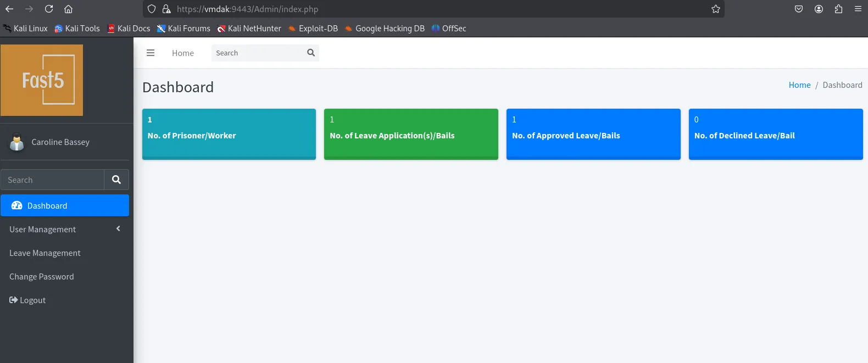868x363 pixels.
Task: Go to the browser home icon
Action: click(68, 9)
